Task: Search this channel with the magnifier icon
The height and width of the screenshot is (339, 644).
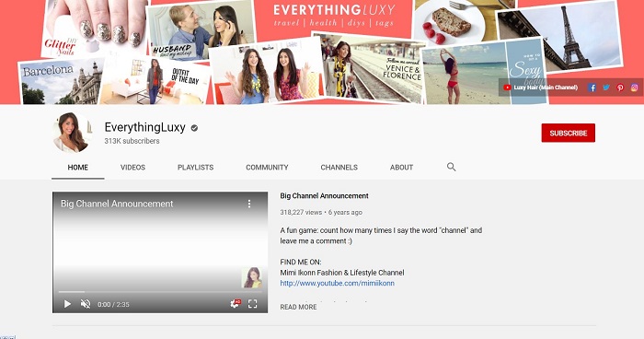Action: 451,167
